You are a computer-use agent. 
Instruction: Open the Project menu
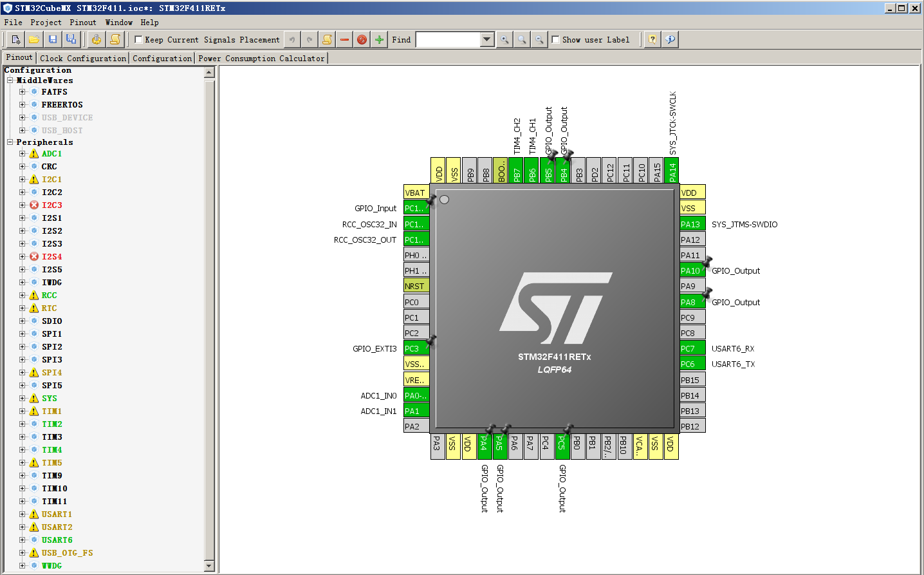click(46, 23)
